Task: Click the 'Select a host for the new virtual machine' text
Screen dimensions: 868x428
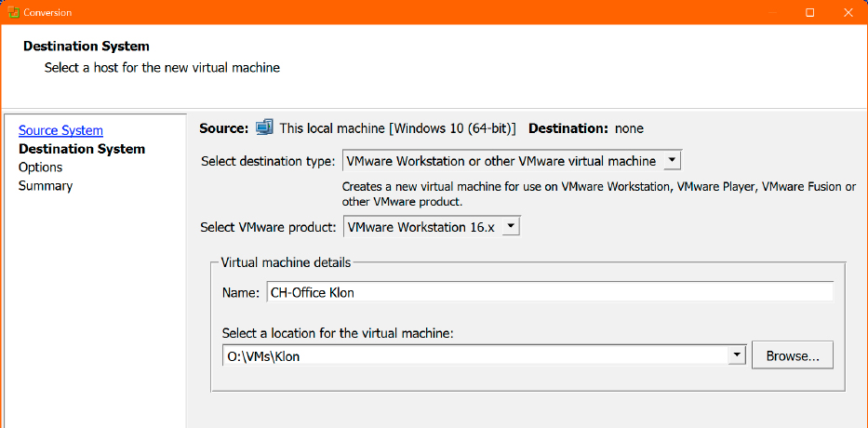Action: [162, 68]
